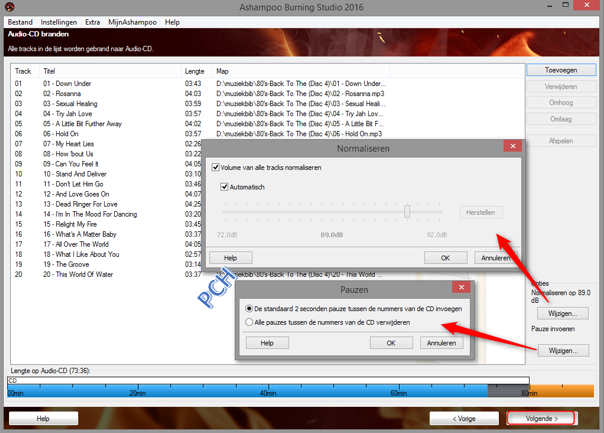Select track '09 - Can You Feel It'
The image size is (604, 433).
tap(71, 164)
